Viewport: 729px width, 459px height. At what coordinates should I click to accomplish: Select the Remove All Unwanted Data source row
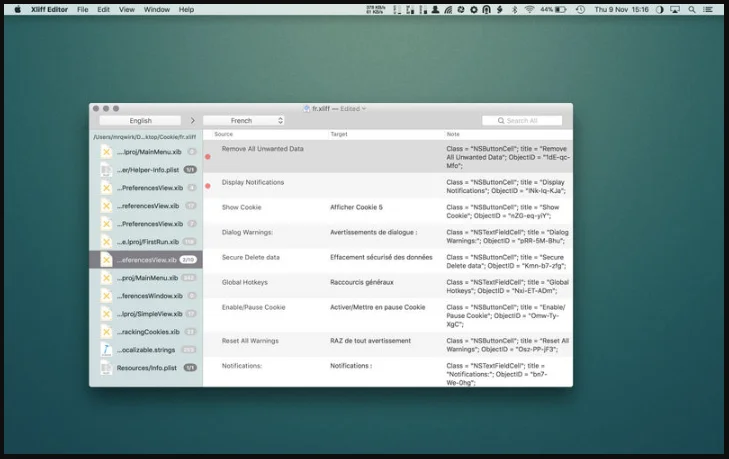[x=388, y=157]
